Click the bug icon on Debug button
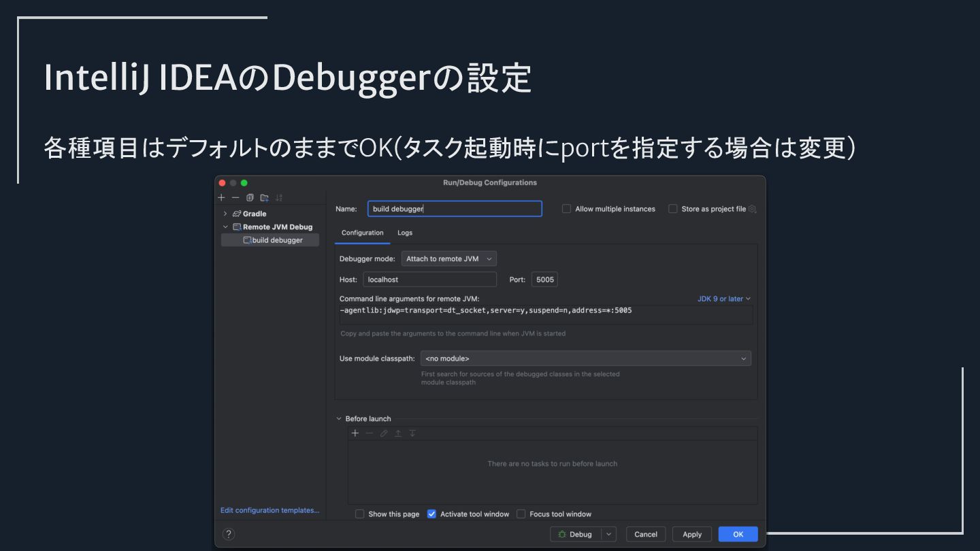Viewport: 980px width, 551px height. point(562,535)
